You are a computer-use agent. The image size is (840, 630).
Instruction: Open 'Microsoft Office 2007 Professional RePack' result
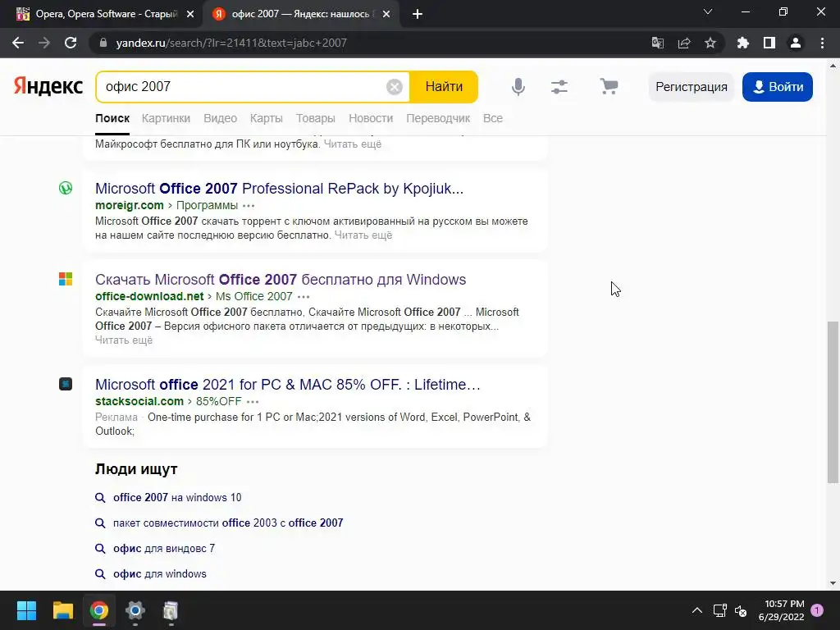pyautogui.click(x=279, y=189)
